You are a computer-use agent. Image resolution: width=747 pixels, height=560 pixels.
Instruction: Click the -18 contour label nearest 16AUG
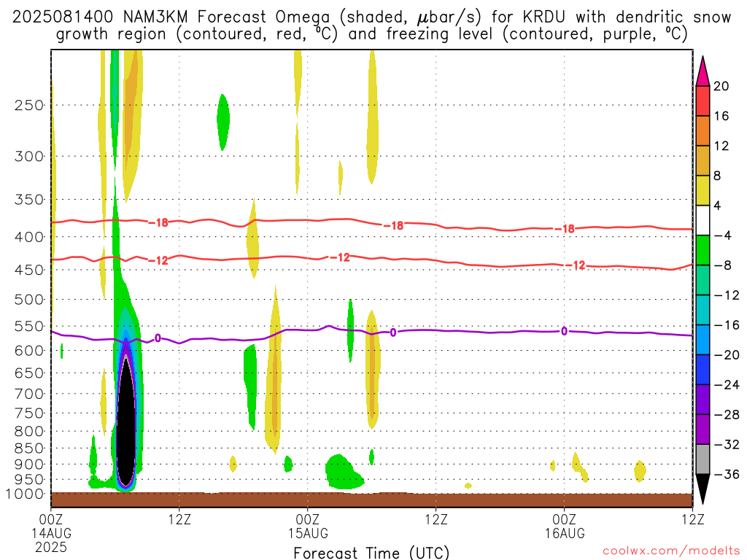click(x=565, y=229)
